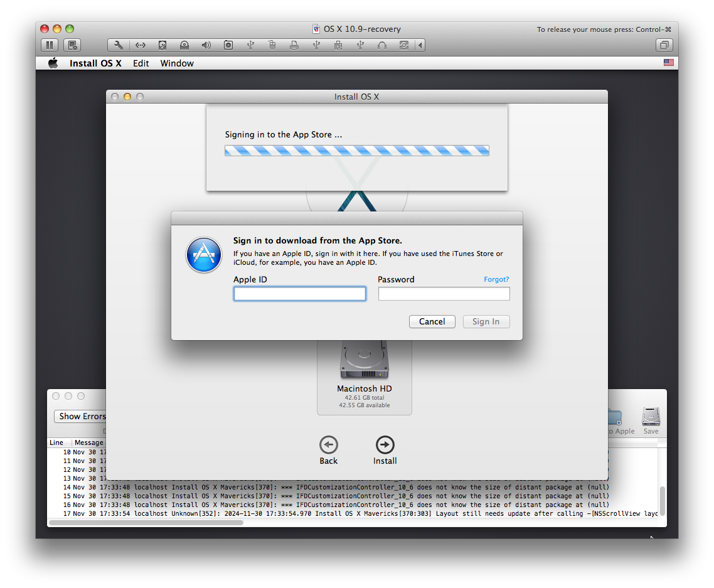Viewport: 714px width, 588px height.
Task: Click the Line column header
Action: click(56, 442)
